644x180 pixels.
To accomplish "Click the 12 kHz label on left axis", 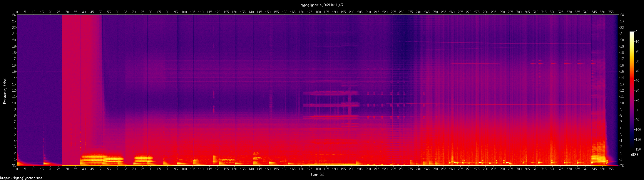I will tap(14, 90).
